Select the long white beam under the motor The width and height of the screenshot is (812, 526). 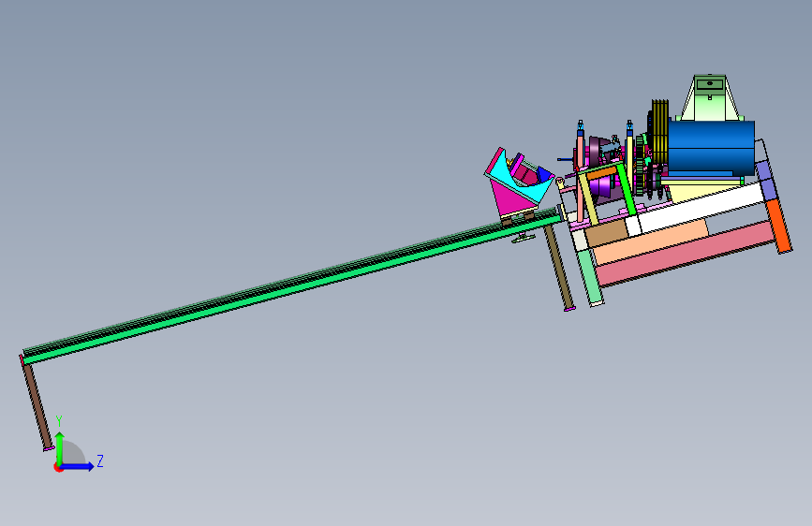(701, 207)
